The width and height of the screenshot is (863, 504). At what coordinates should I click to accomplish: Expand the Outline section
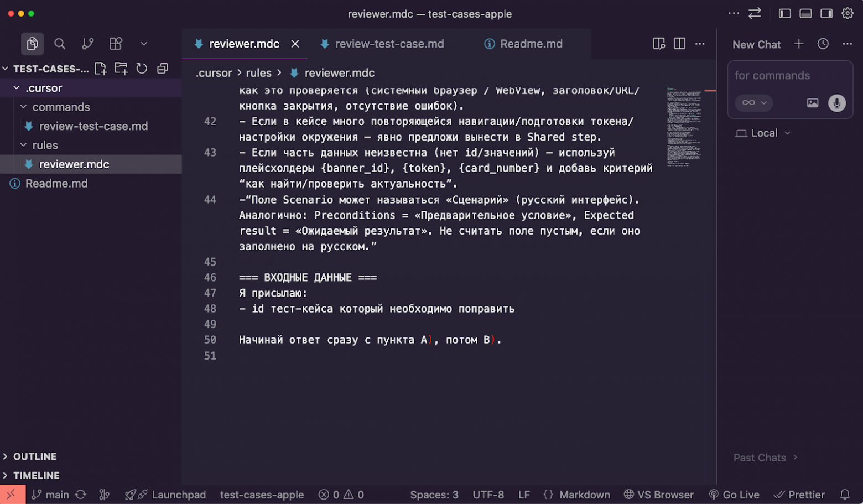[x=35, y=456]
